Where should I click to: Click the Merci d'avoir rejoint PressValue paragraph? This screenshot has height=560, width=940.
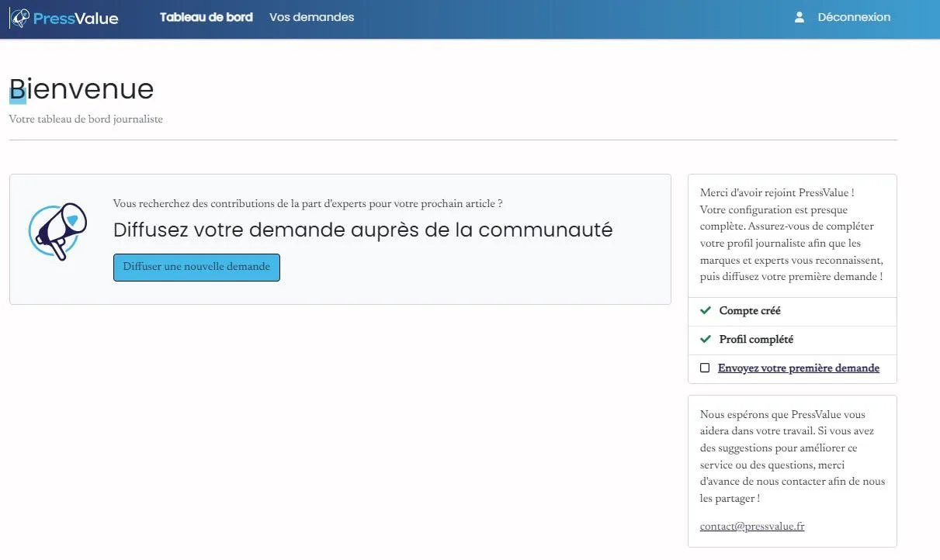791,234
